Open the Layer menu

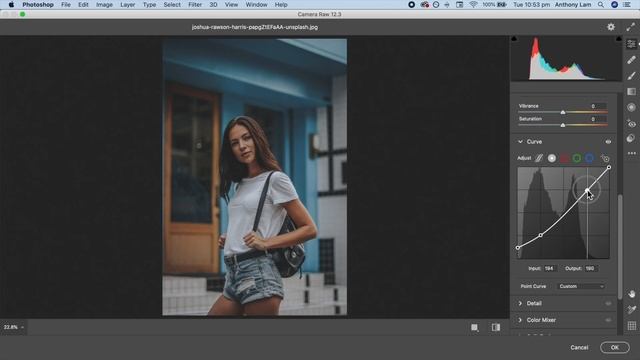point(128,5)
